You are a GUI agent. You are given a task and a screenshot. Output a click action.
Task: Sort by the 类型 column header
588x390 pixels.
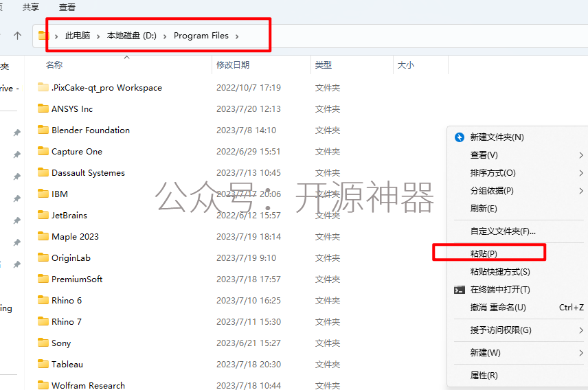(x=324, y=65)
